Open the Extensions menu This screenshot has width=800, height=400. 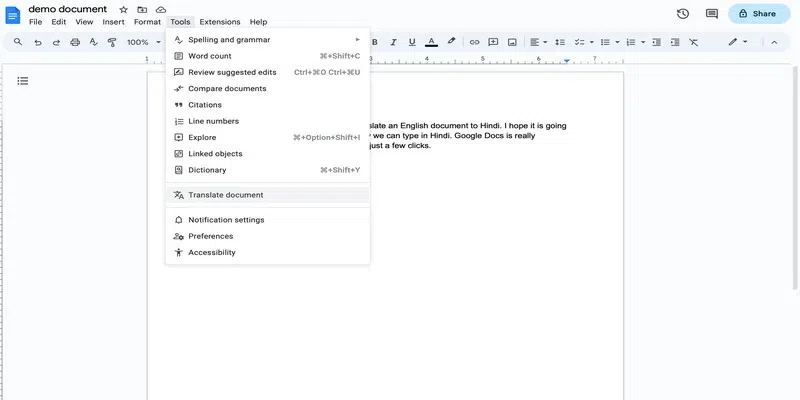[220, 22]
